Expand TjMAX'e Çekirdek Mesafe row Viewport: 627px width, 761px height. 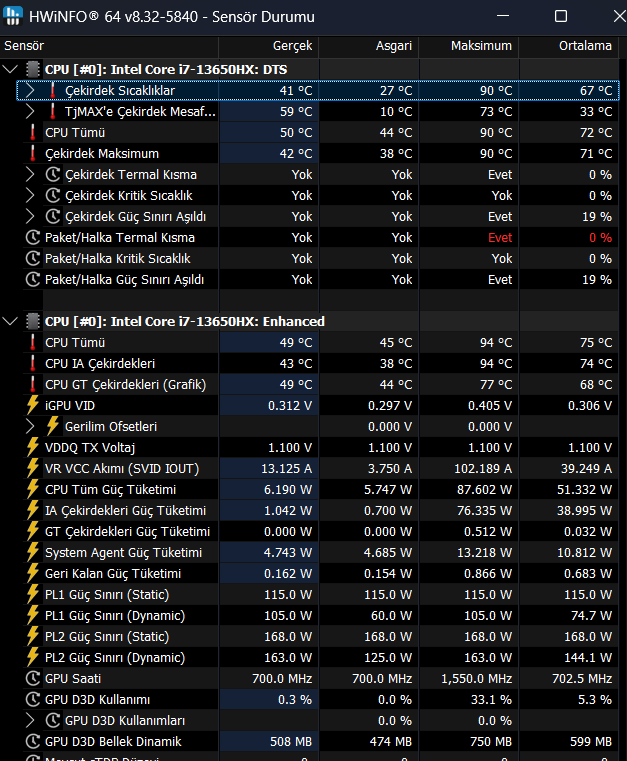pyautogui.click(x=30, y=111)
